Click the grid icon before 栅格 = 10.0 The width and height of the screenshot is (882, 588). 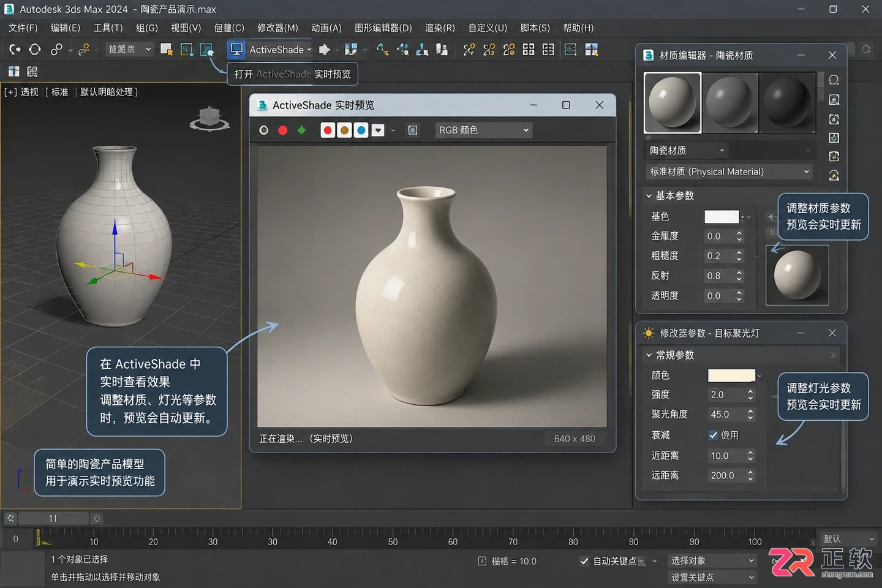click(482, 561)
